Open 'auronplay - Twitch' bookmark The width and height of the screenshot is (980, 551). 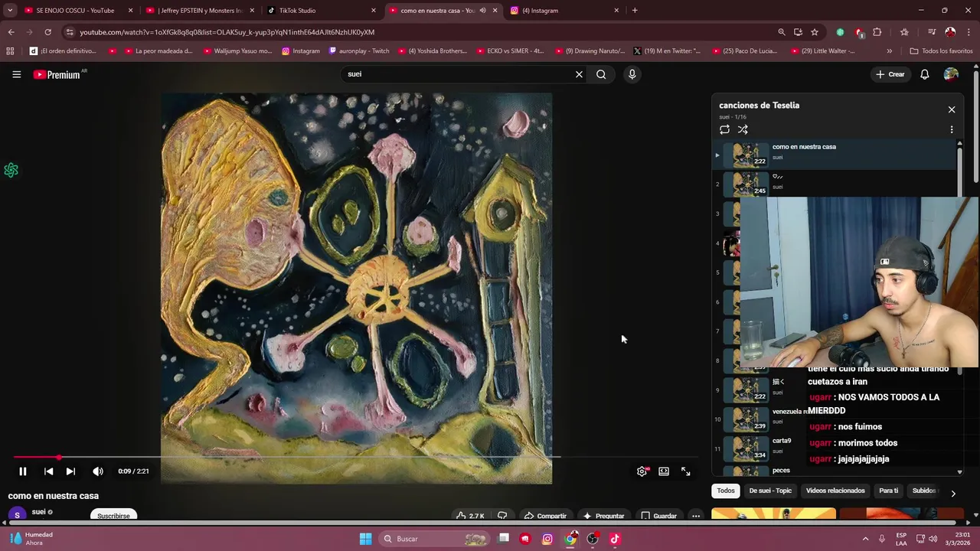coord(359,51)
